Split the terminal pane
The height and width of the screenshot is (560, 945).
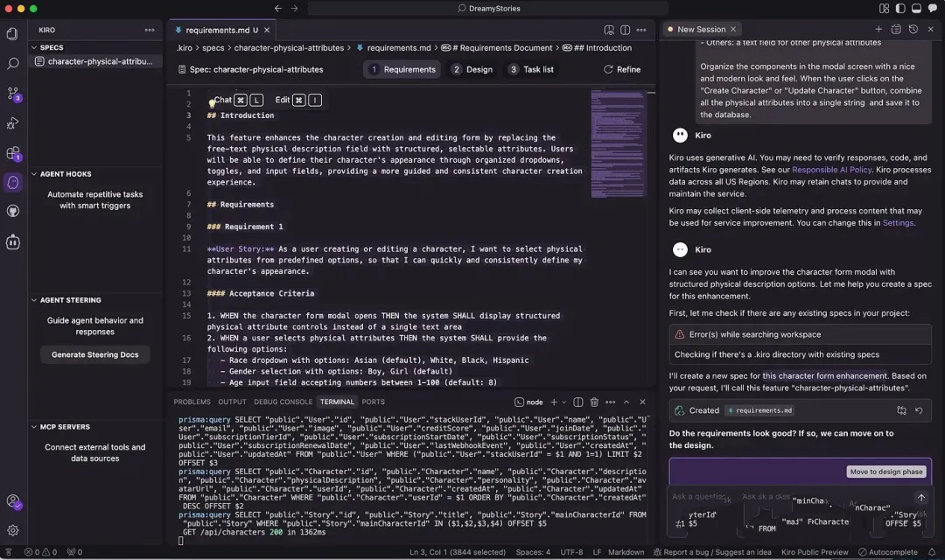(578, 402)
